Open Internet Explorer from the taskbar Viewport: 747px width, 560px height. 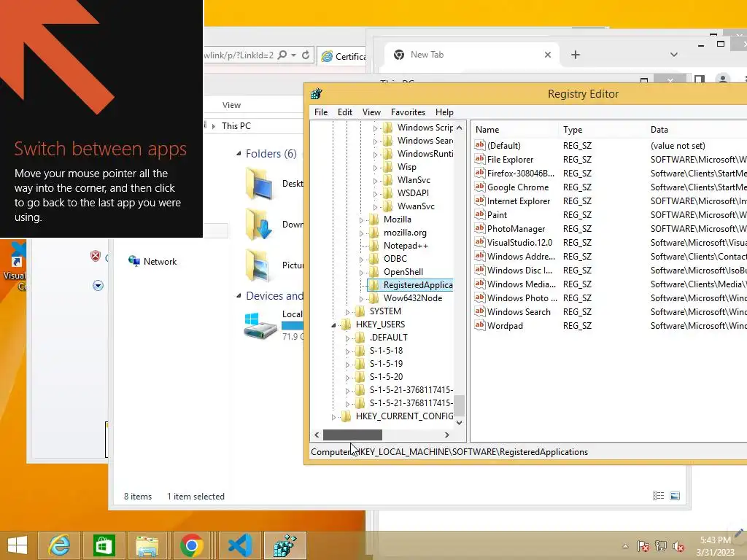click(x=59, y=545)
